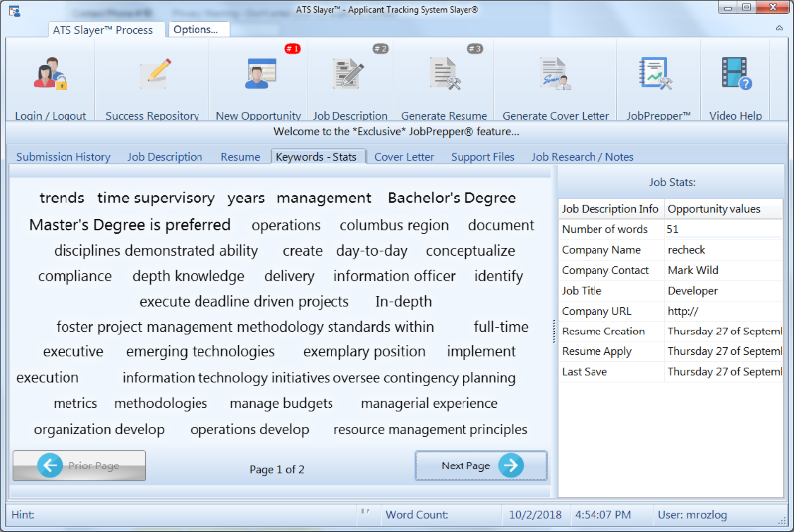This screenshot has width=794, height=532.
Task: Click the 'Page 1 of 2' indicator
Action: [x=277, y=470]
